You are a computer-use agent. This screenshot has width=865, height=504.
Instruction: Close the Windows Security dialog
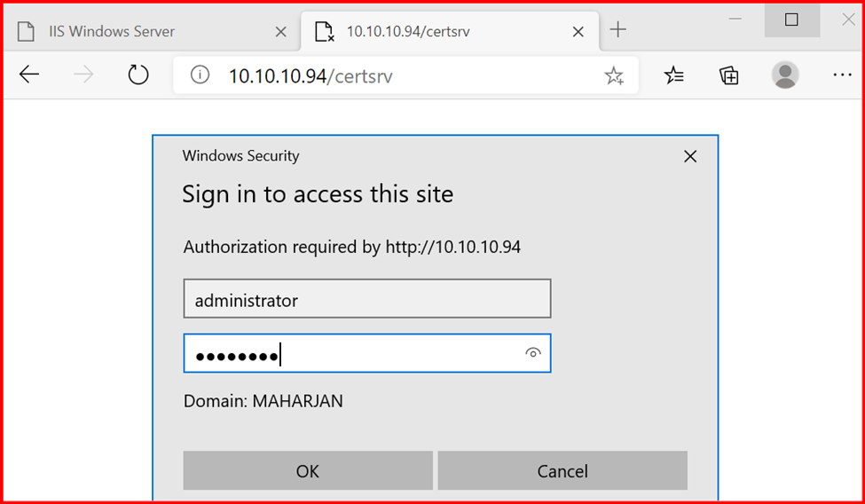[690, 156]
